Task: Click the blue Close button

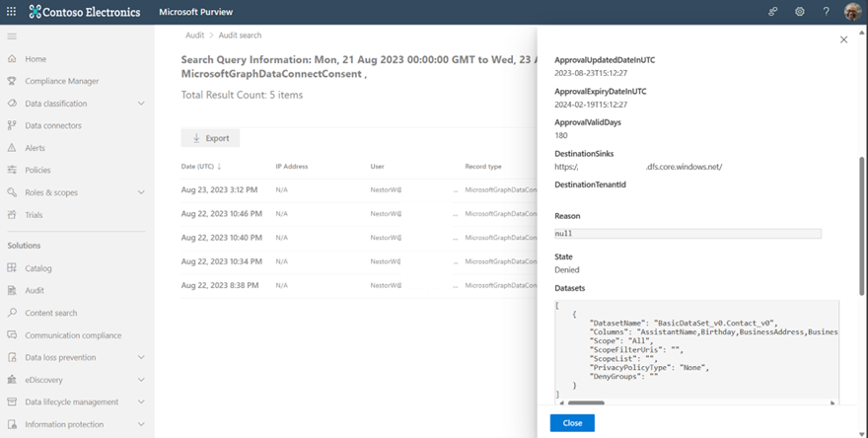Action: (572, 423)
